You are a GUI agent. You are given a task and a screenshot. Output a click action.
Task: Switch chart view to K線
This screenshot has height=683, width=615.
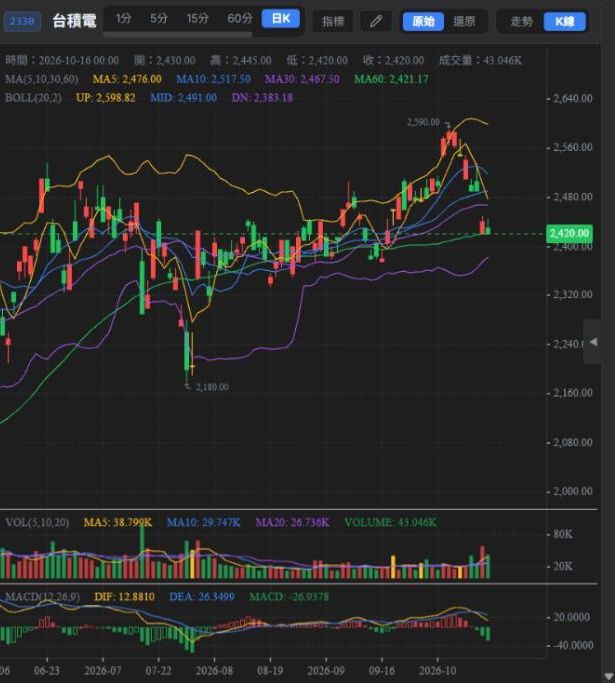564,21
